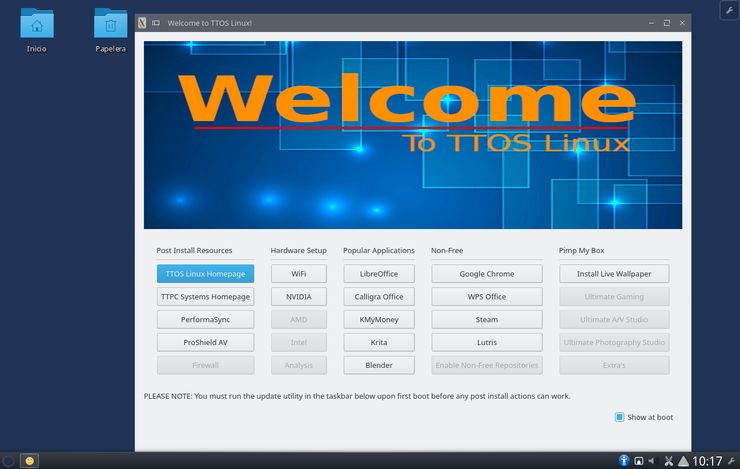The image size is (740, 469).
Task: Maximize the Welcome to TTOS Linux window
Action: point(667,23)
